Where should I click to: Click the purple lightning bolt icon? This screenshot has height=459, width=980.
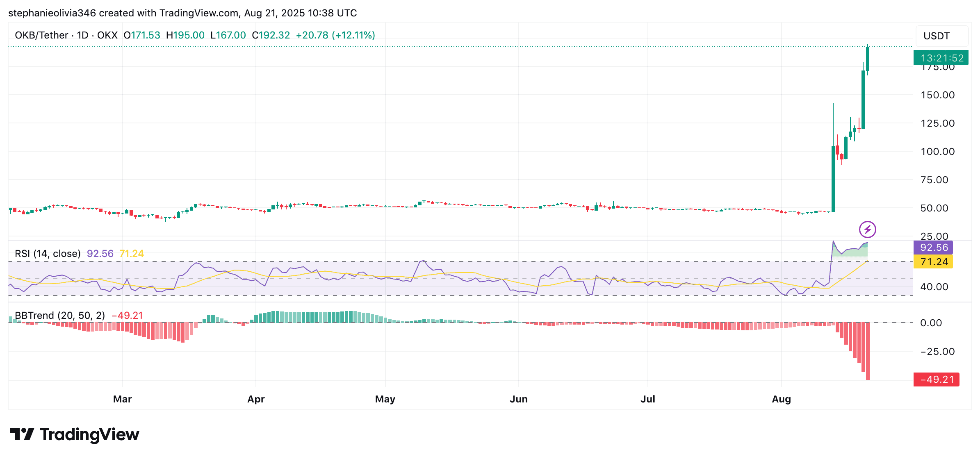[867, 229]
